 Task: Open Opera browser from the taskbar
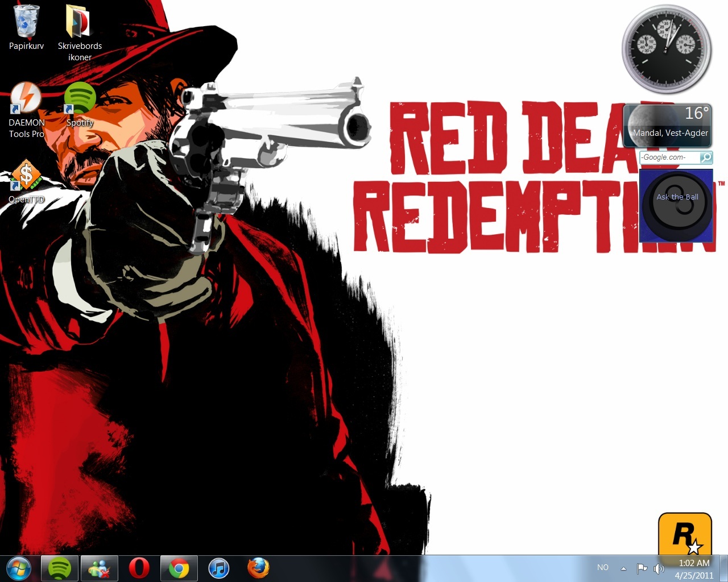click(x=139, y=568)
